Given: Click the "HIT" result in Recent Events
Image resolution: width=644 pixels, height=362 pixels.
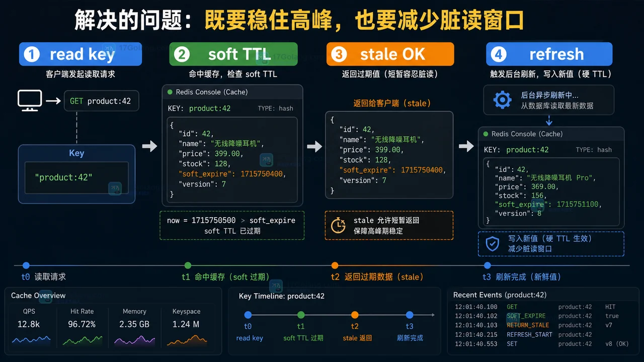Looking at the screenshot, I should 610,307.
